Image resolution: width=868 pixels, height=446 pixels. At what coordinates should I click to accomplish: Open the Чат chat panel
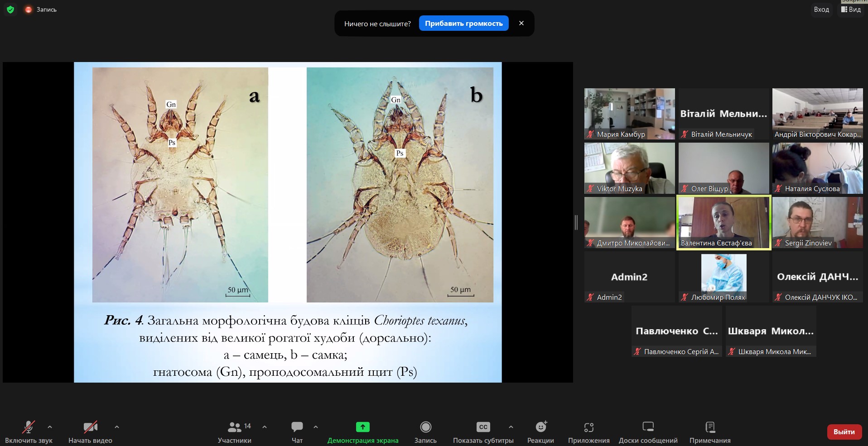[297, 432]
